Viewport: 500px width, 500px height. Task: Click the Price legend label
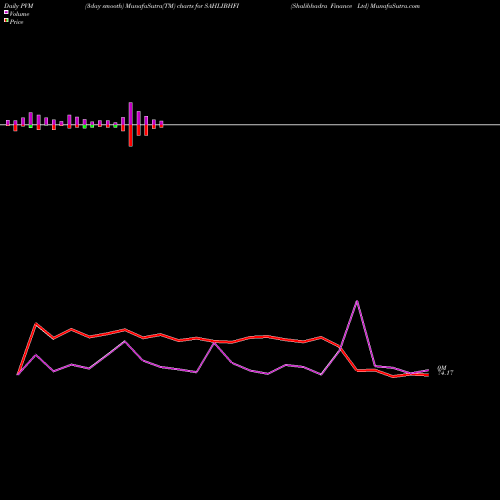coord(16,22)
